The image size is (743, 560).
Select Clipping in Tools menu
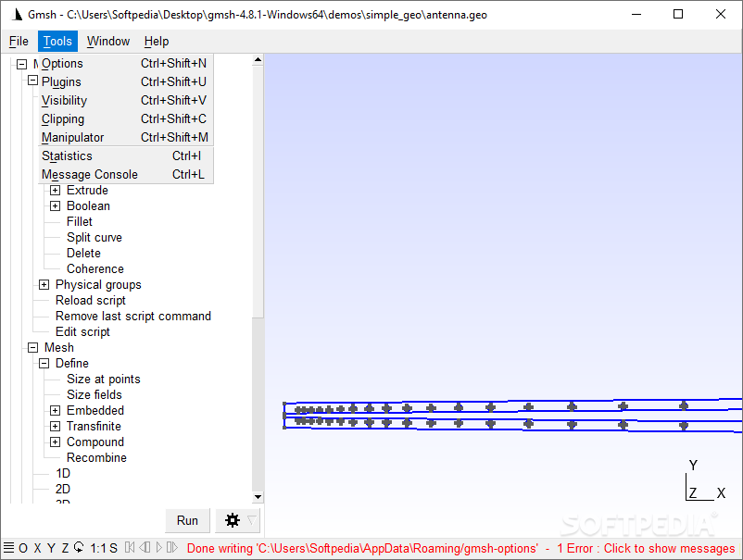[126, 118]
